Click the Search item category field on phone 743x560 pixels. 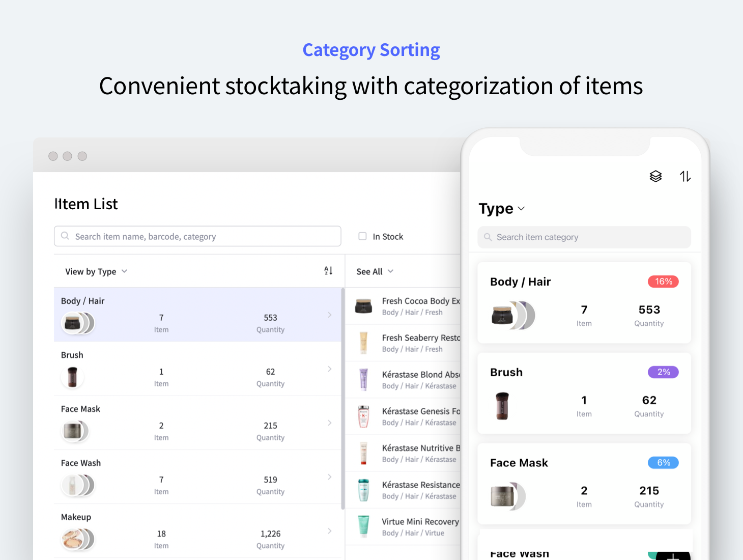[584, 237]
